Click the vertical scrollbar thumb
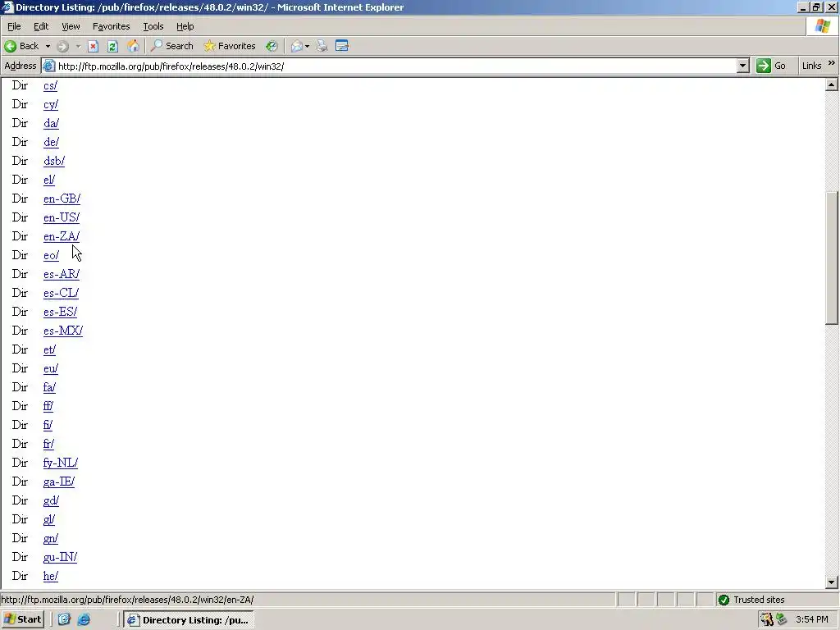 831,258
